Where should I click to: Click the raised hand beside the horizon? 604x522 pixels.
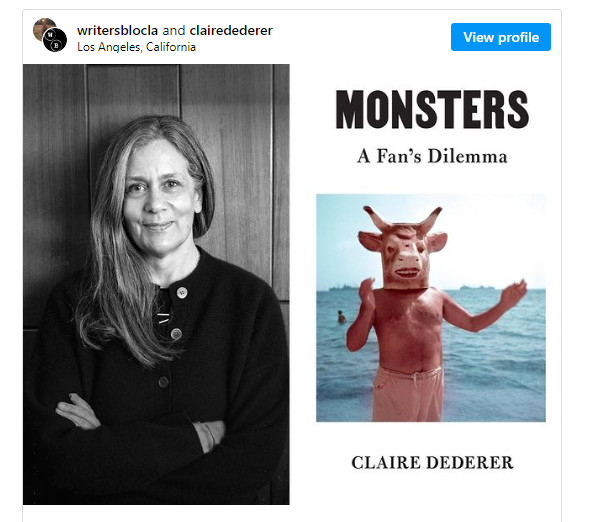[514, 294]
